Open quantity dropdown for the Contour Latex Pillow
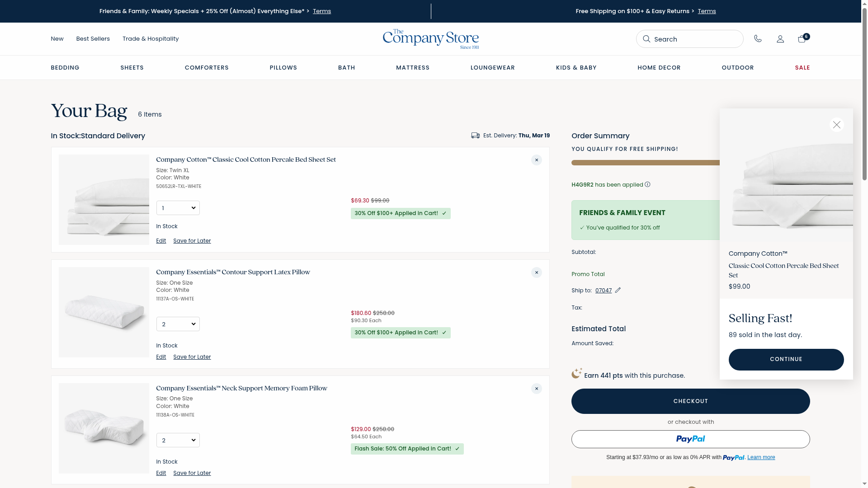 pyautogui.click(x=178, y=324)
